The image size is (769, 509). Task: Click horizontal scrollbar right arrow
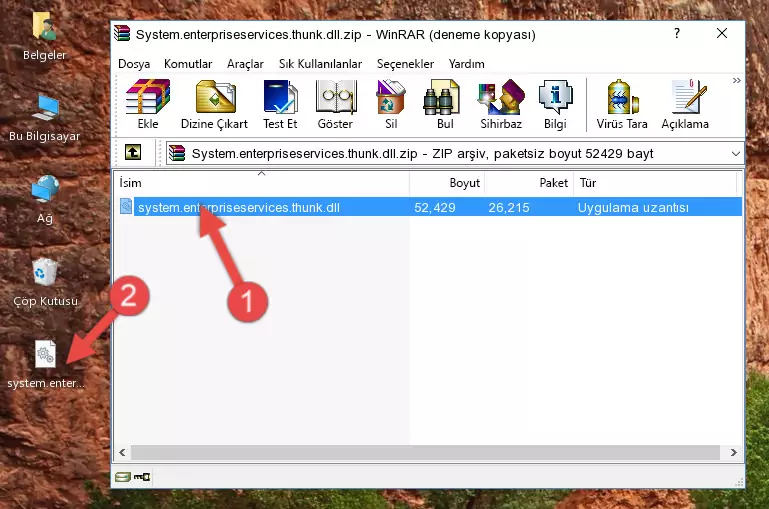coord(733,452)
